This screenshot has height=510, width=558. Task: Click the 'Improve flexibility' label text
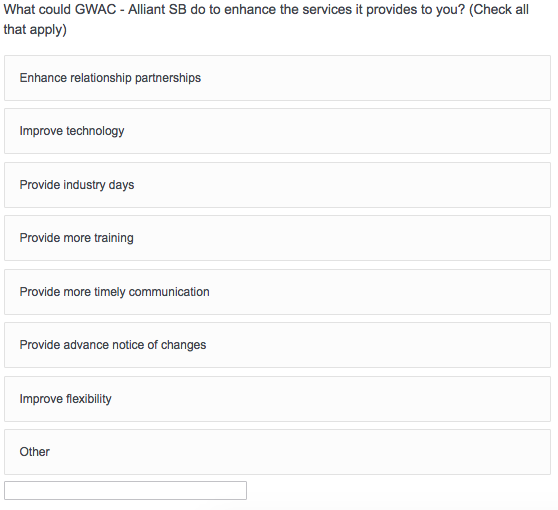(65, 399)
